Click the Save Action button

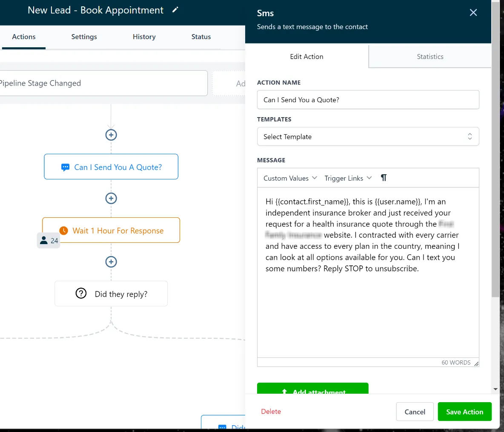click(x=464, y=412)
